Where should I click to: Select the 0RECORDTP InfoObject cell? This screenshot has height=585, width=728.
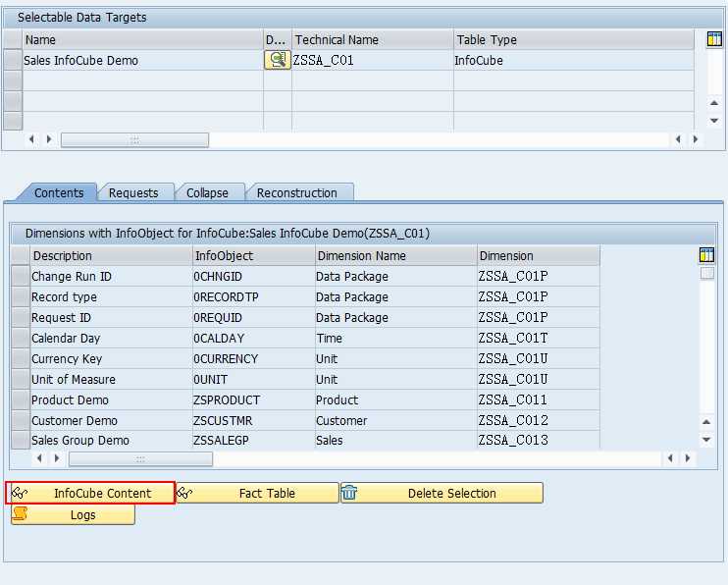point(253,296)
